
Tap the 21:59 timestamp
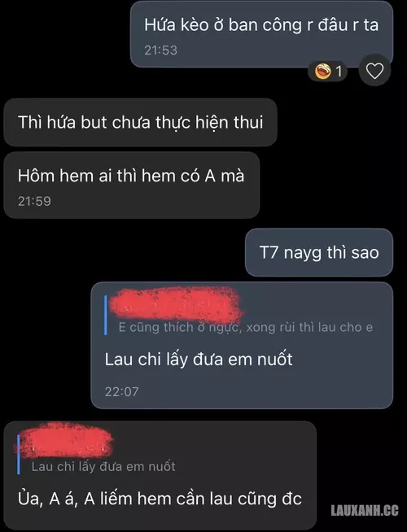(x=34, y=201)
